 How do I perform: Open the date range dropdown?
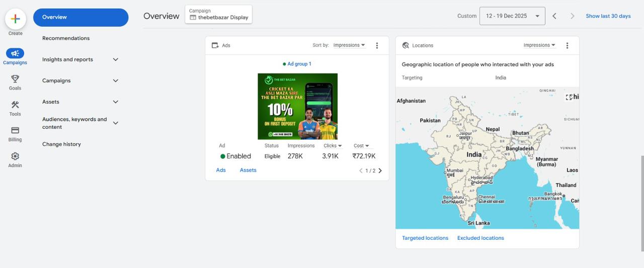click(512, 16)
